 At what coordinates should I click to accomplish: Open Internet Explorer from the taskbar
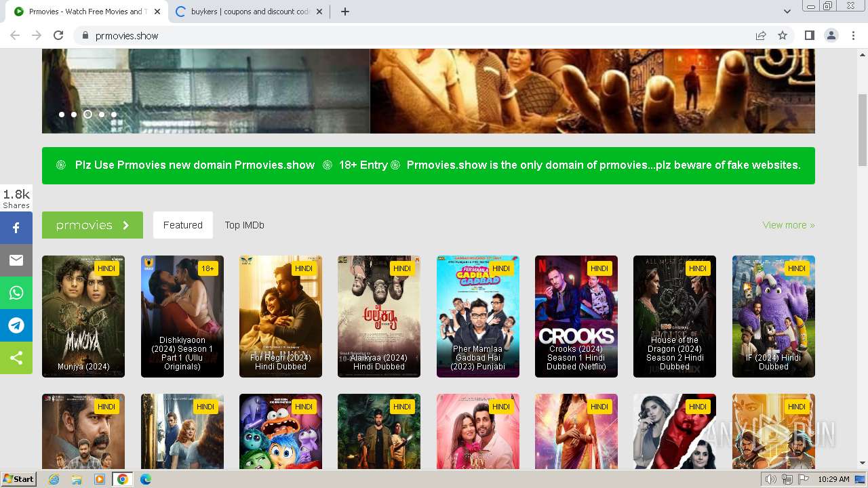[x=54, y=479]
